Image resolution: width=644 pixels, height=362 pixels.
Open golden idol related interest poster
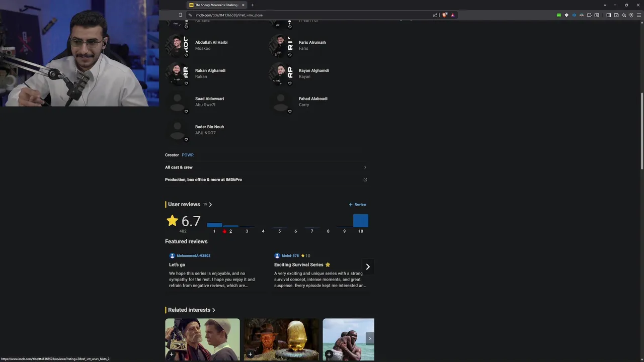pyautogui.click(x=281, y=339)
